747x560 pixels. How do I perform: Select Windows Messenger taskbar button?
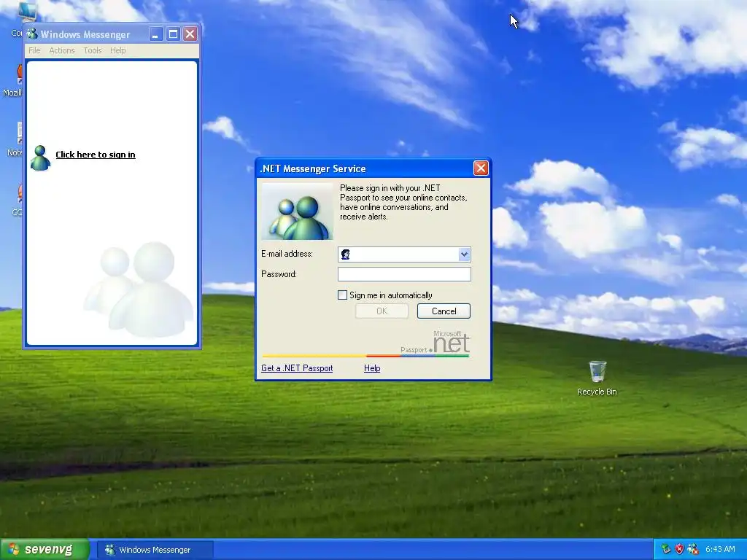click(x=155, y=550)
